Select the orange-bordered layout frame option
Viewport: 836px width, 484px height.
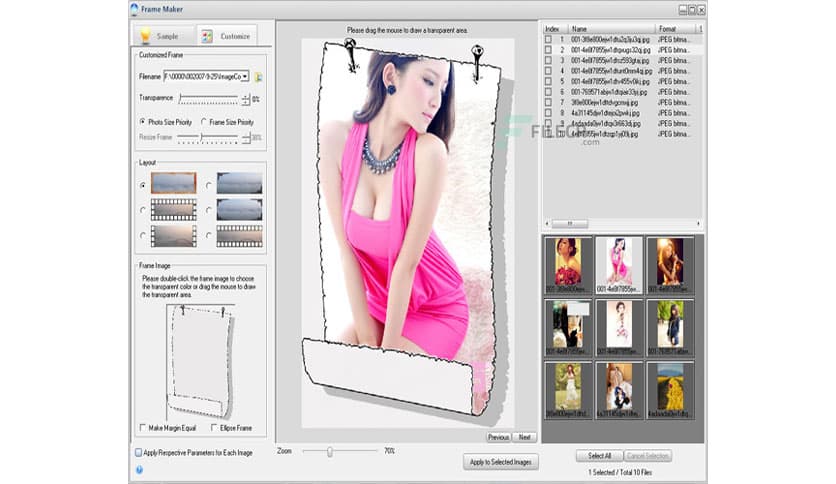tap(173, 184)
